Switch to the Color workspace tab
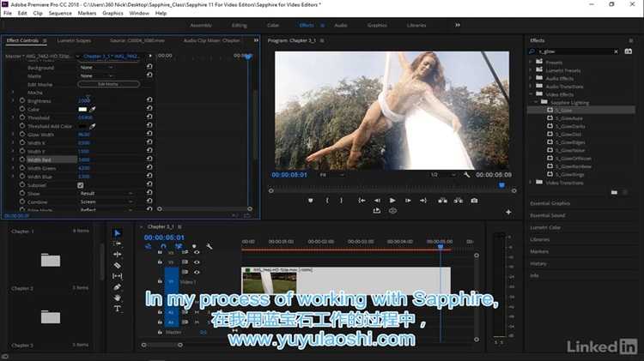Image resolution: width=644 pixels, height=361 pixels. (x=273, y=26)
